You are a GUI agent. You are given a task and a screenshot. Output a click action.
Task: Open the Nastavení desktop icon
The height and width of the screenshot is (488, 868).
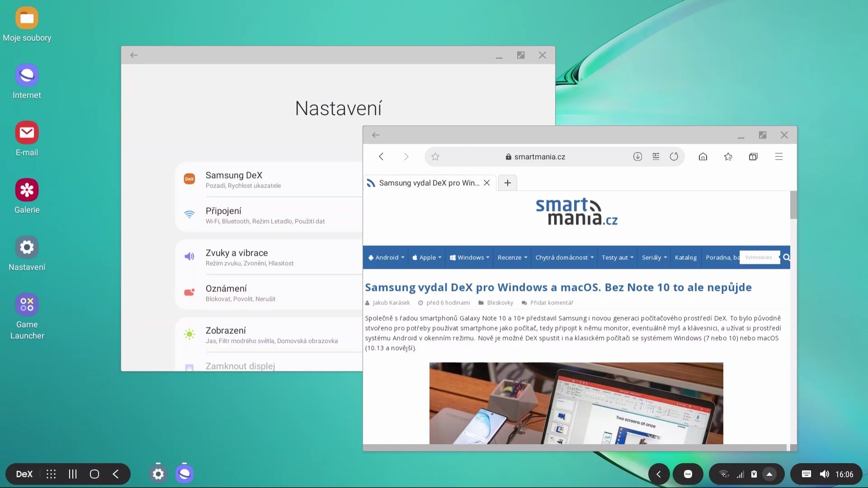(27, 254)
